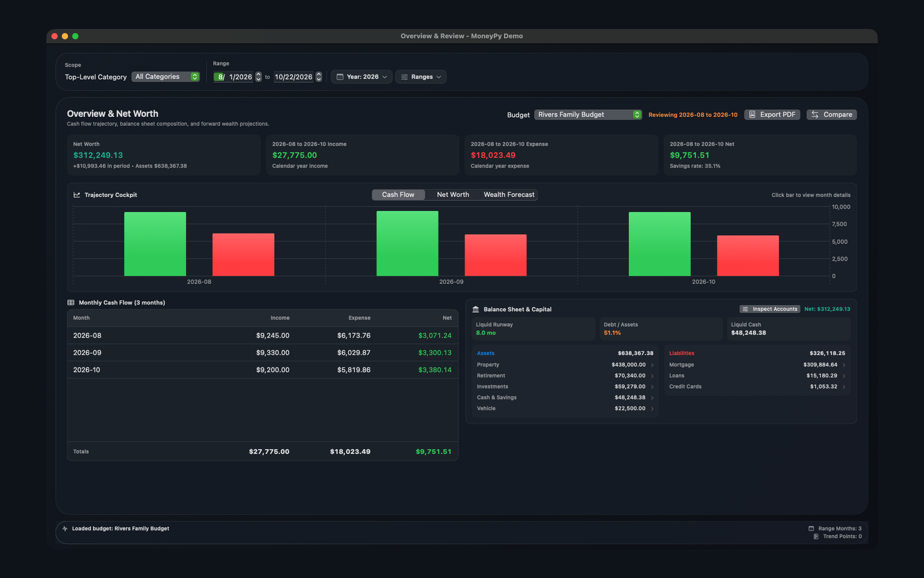Screen dimensions: 924x578
Task: Open the Rivers Family Budget selector
Action: pyautogui.click(x=588, y=114)
